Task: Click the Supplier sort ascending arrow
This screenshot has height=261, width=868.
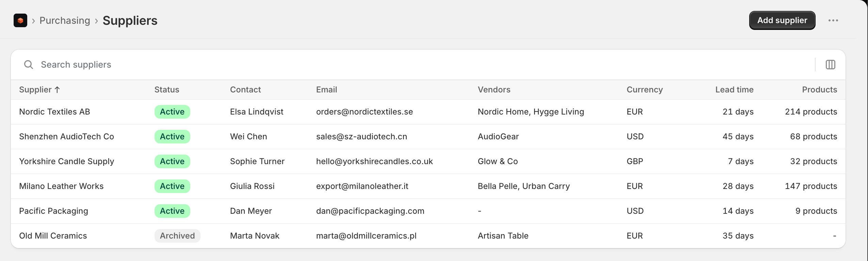Action: point(57,90)
